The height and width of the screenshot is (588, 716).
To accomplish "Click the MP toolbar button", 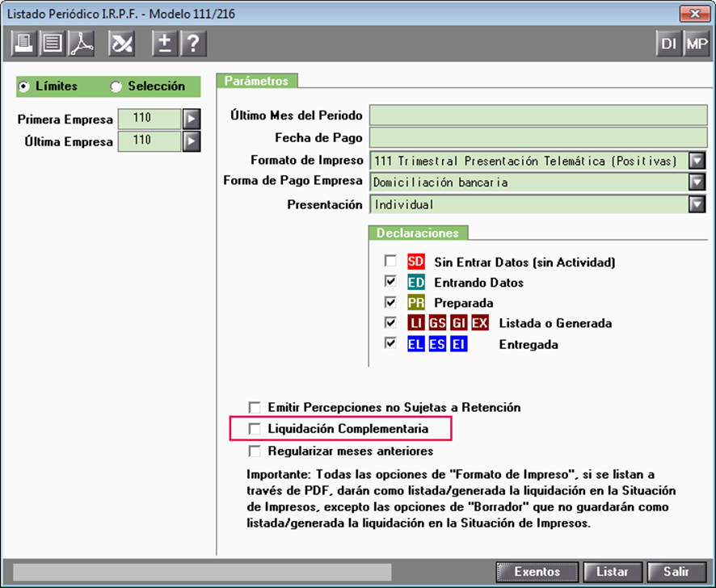I will tap(696, 44).
